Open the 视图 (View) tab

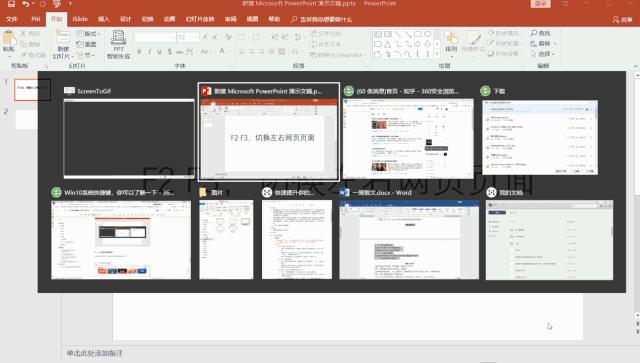click(252, 19)
